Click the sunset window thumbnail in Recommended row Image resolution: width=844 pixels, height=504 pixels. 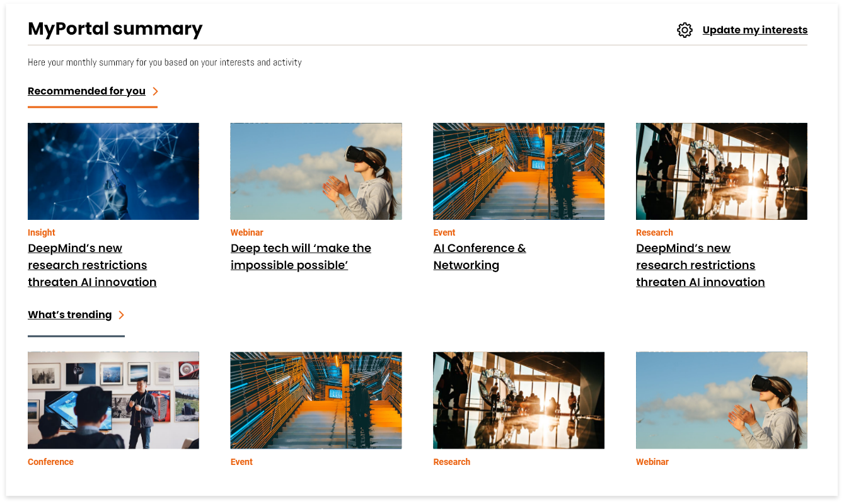[x=721, y=171]
